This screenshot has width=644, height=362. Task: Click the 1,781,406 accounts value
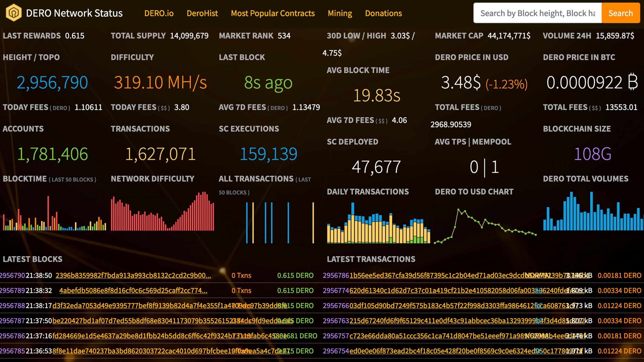coord(52,154)
